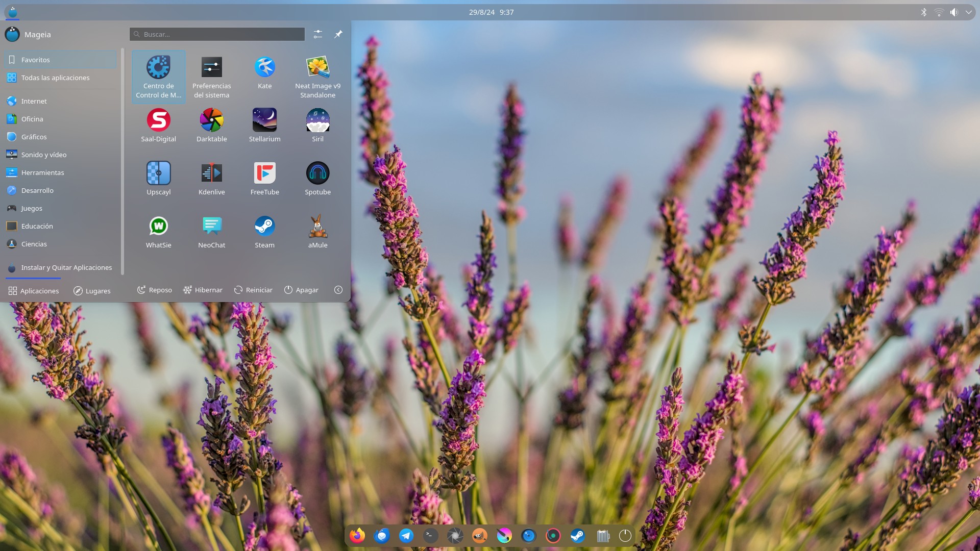Viewport: 980px width, 551px height.
Task: Click the Mageia user avatar
Action: pyautogui.click(x=12, y=34)
